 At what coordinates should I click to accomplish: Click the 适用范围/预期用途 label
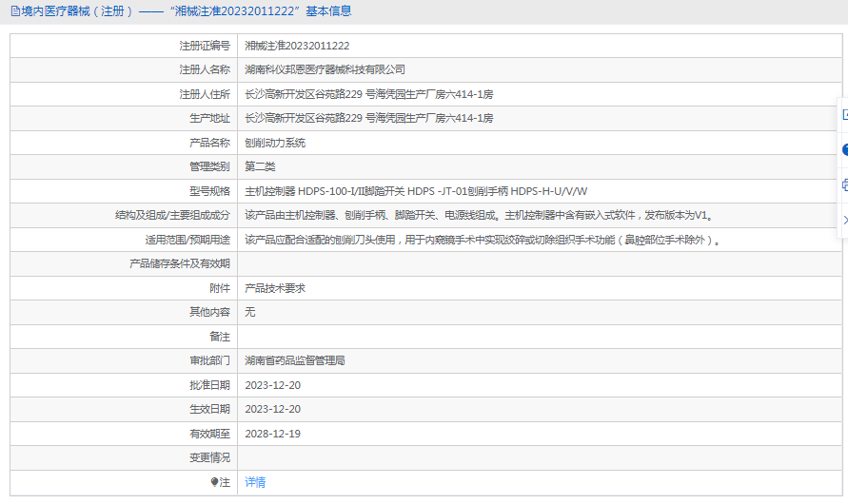coord(187,240)
